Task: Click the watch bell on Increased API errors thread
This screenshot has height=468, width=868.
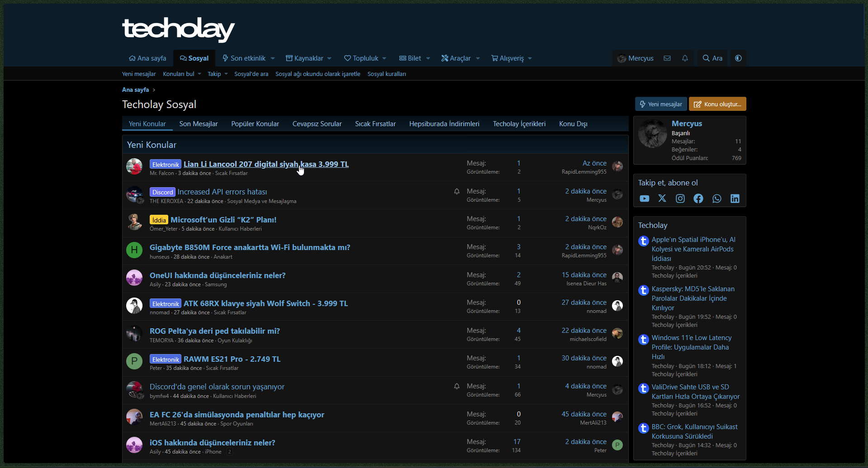Action: (457, 192)
